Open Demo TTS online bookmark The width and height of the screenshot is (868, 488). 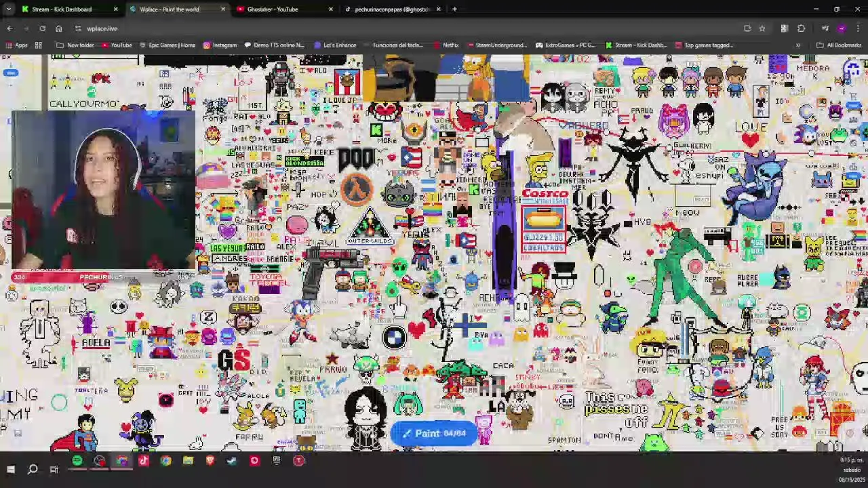click(273, 45)
